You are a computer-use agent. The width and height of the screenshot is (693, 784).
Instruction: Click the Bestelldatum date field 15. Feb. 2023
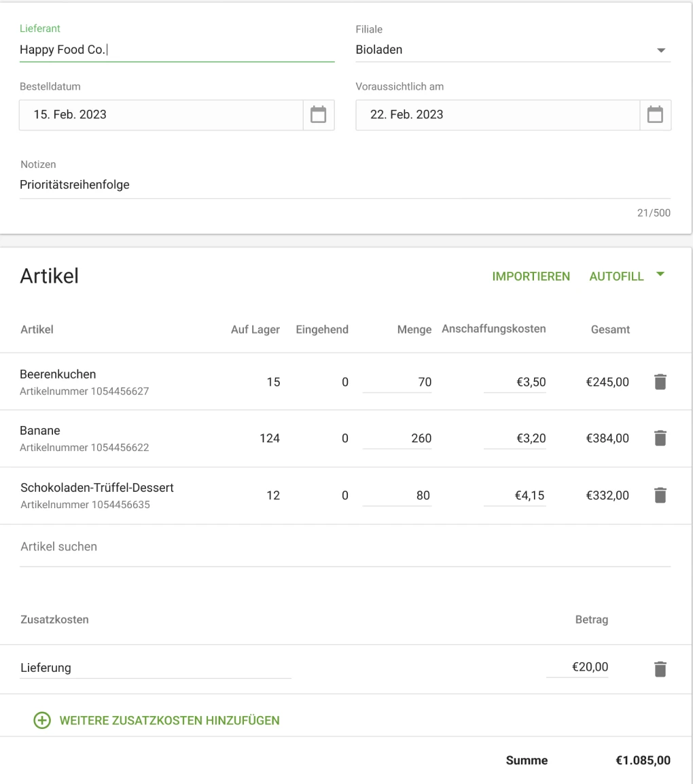(160, 115)
